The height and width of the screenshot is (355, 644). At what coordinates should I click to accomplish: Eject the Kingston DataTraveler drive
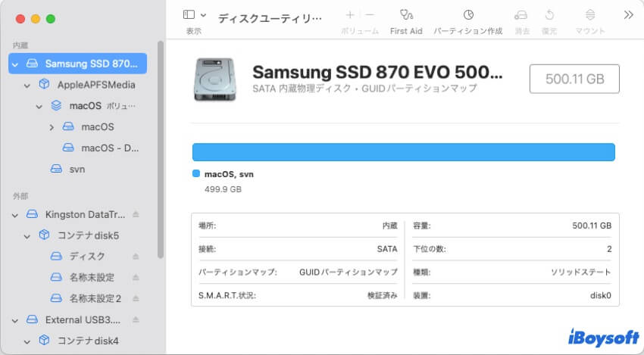(136, 214)
